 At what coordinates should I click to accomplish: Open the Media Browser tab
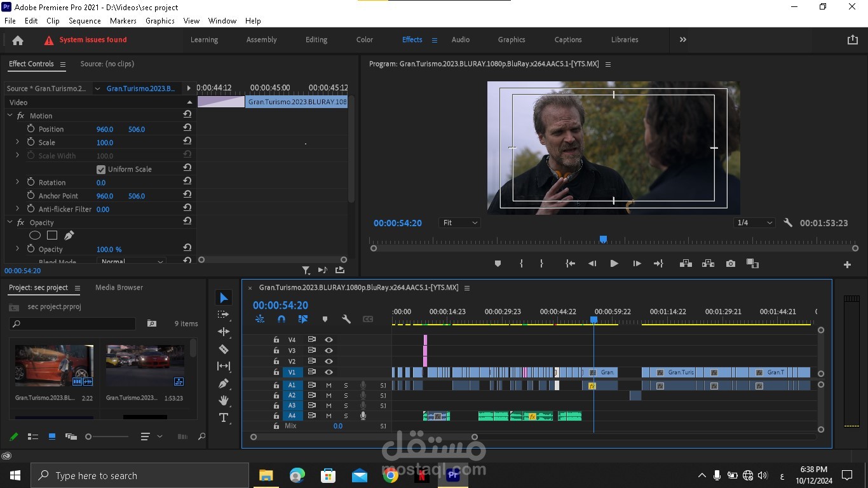pyautogui.click(x=119, y=288)
